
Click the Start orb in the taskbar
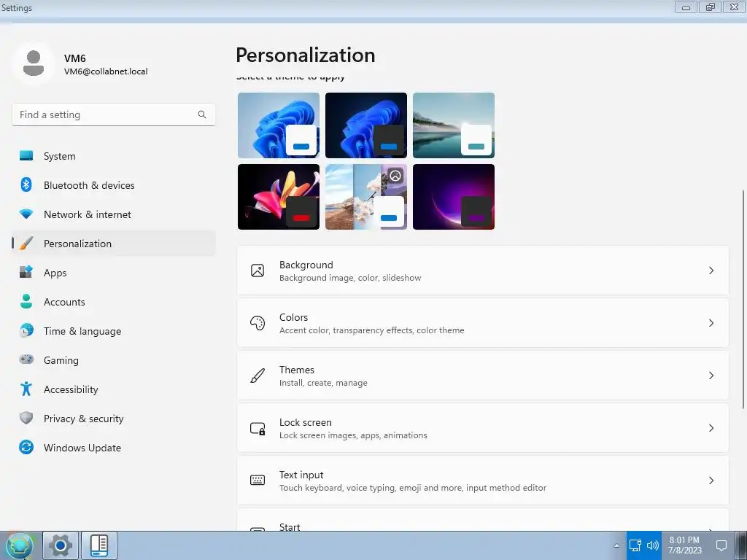click(x=20, y=545)
